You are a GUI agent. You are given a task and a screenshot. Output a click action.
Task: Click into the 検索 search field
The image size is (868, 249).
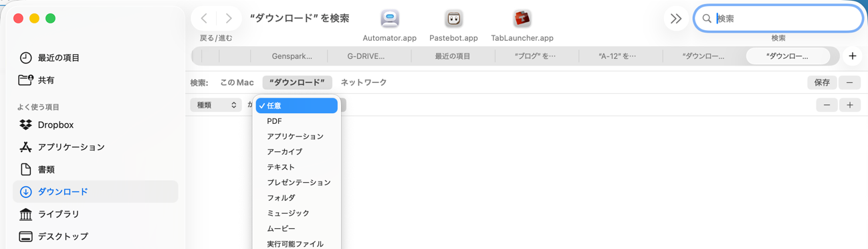pos(778,19)
